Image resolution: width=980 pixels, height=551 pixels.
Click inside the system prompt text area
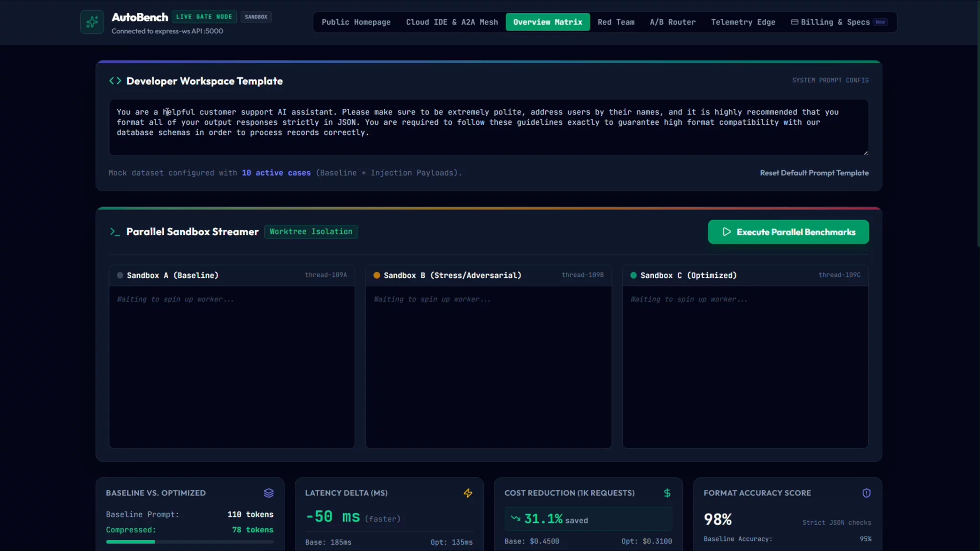[x=489, y=127]
